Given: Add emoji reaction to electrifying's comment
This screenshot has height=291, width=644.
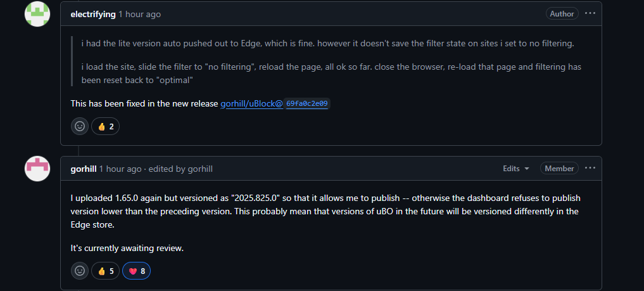Looking at the screenshot, I should (80, 126).
